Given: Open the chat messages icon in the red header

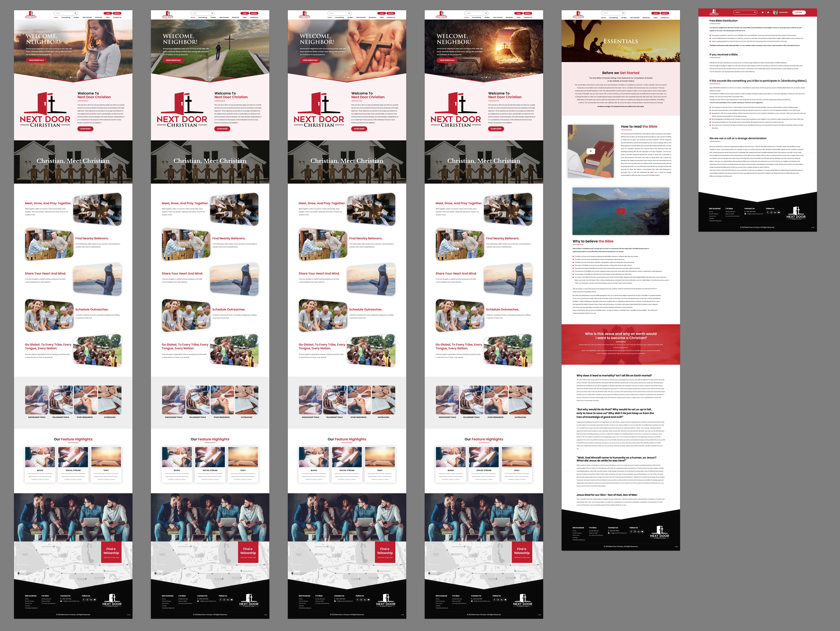Looking at the screenshot, I should [763, 13].
